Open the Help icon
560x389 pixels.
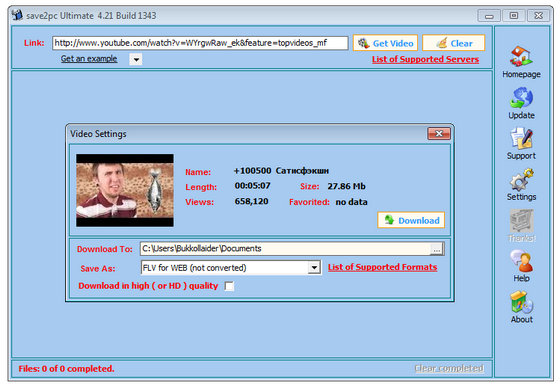(x=521, y=261)
